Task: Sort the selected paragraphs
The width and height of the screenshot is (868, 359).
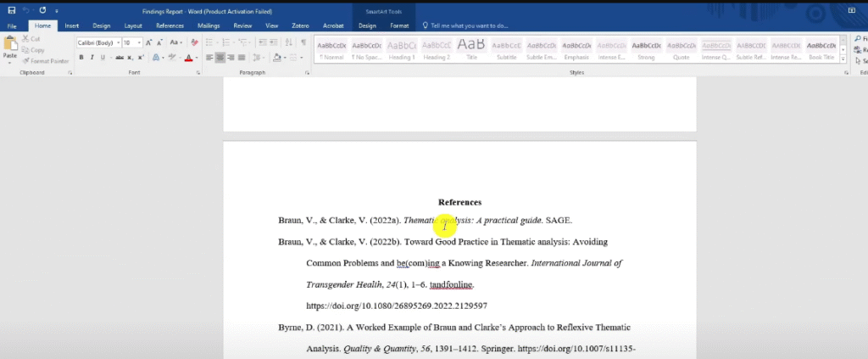Action: (x=289, y=42)
